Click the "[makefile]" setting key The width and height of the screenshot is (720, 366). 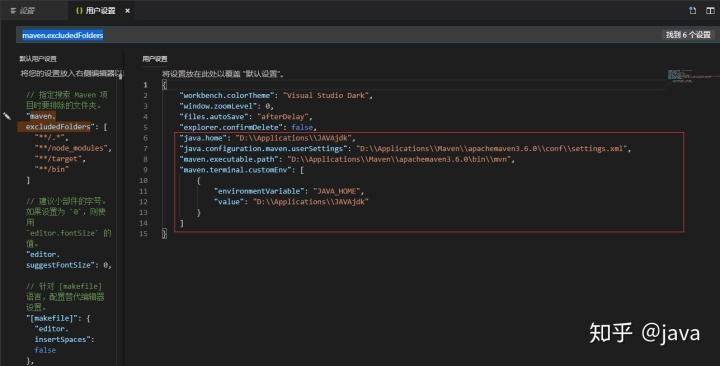click(53, 318)
